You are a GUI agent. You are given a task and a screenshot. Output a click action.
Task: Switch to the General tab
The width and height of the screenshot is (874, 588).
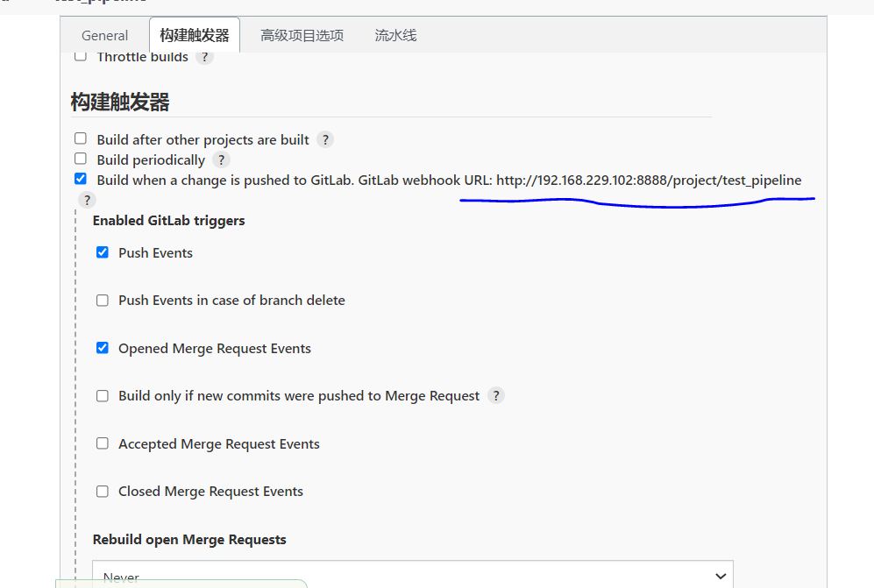(x=104, y=35)
